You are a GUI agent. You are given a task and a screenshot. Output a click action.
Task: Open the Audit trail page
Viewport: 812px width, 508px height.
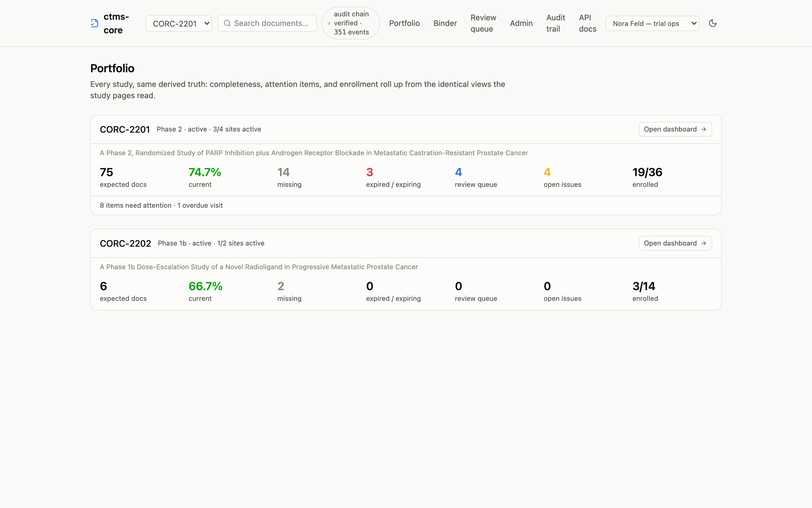556,23
